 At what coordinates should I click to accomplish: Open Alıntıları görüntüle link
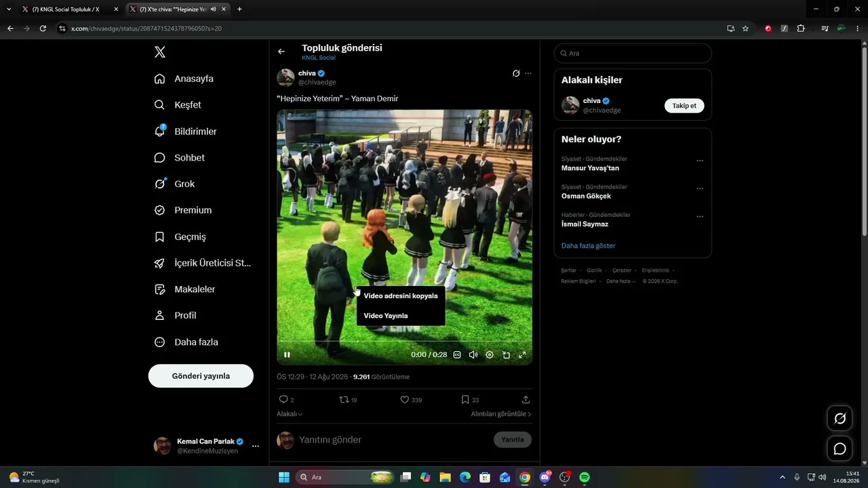pyautogui.click(x=501, y=414)
